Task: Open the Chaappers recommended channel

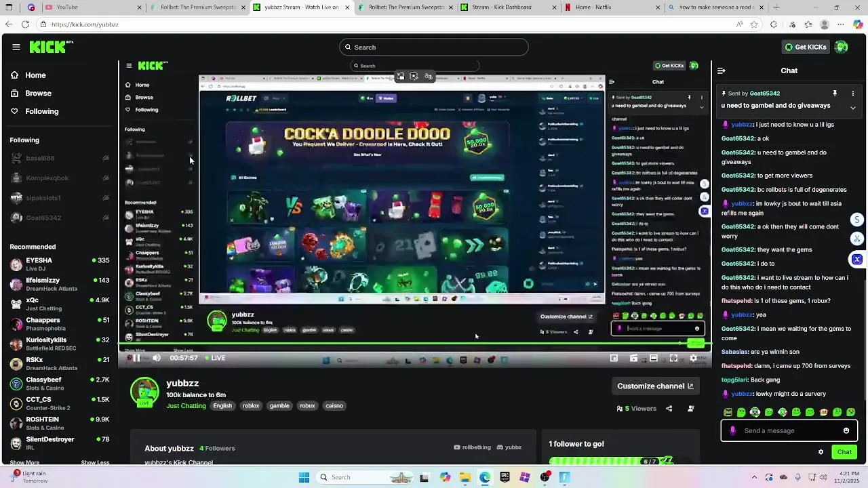Action: click(60, 324)
